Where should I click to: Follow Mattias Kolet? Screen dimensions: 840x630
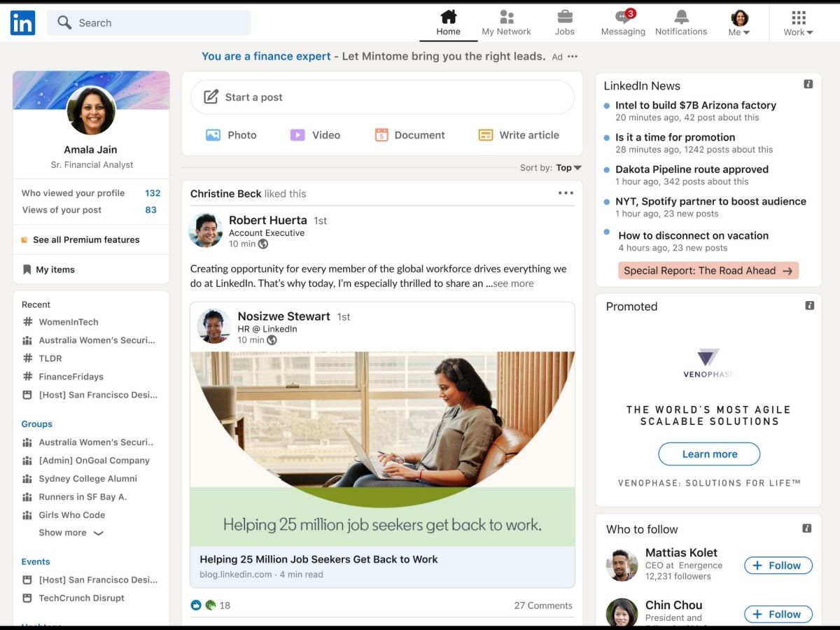[x=778, y=566]
